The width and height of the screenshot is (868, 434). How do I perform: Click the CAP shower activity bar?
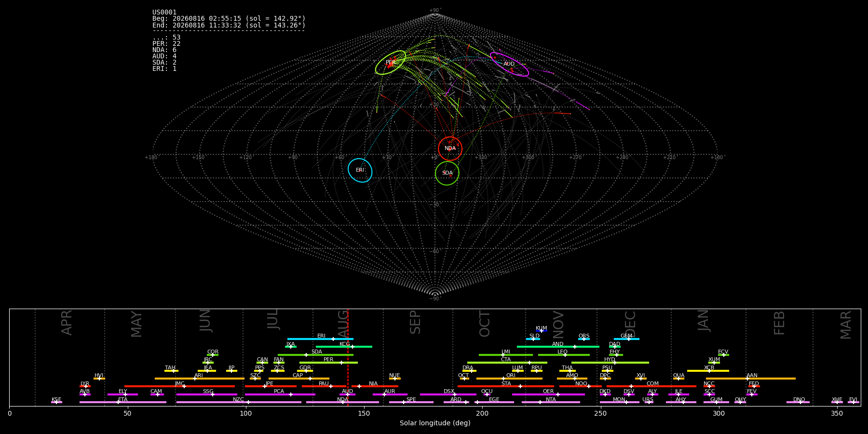(x=299, y=379)
